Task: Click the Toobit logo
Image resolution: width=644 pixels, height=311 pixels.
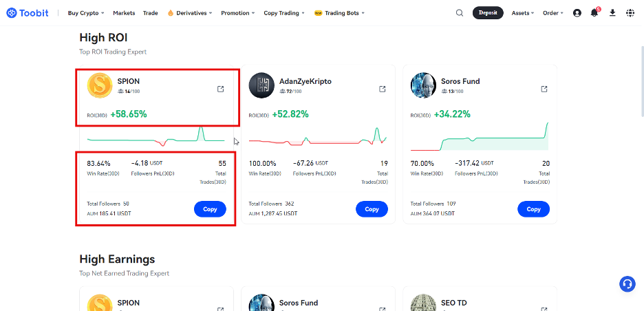Action: pyautogui.click(x=28, y=13)
